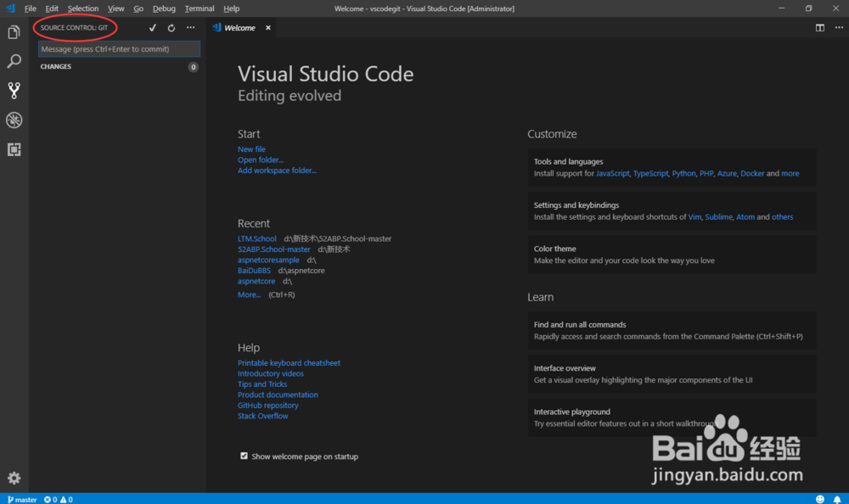Open the Go menu
This screenshot has height=504, width=849.
tap(138, 8)
